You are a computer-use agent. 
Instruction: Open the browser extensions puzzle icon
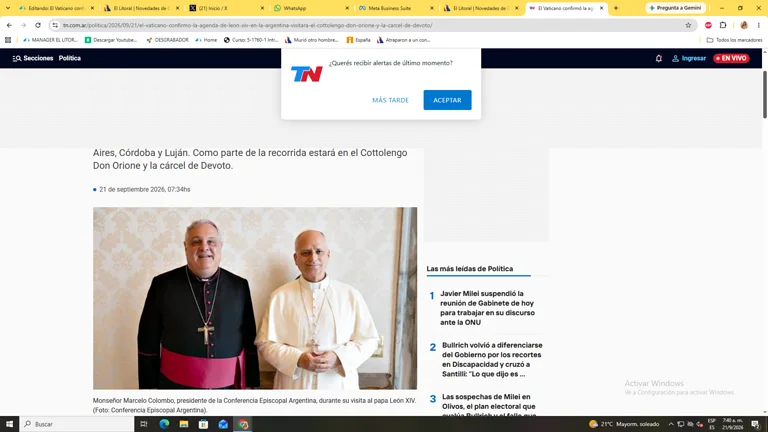723,25
